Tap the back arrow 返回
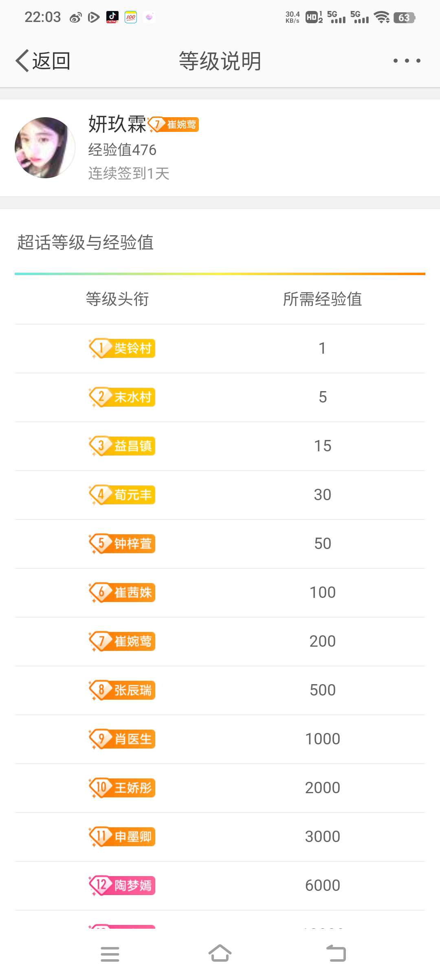The image size is (440, 980). (43, 61)
